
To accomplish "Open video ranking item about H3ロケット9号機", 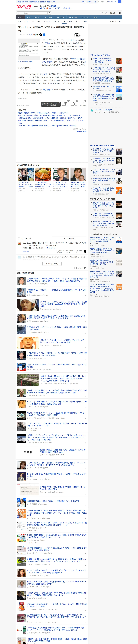I will [104, 214].
